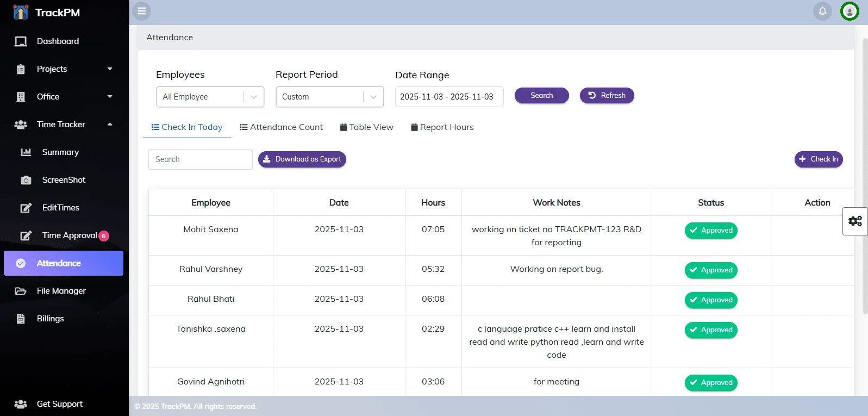The image size is (868, 416).
Task: Click the Search button
Action: pyautogui.click(x=542, y=95)
